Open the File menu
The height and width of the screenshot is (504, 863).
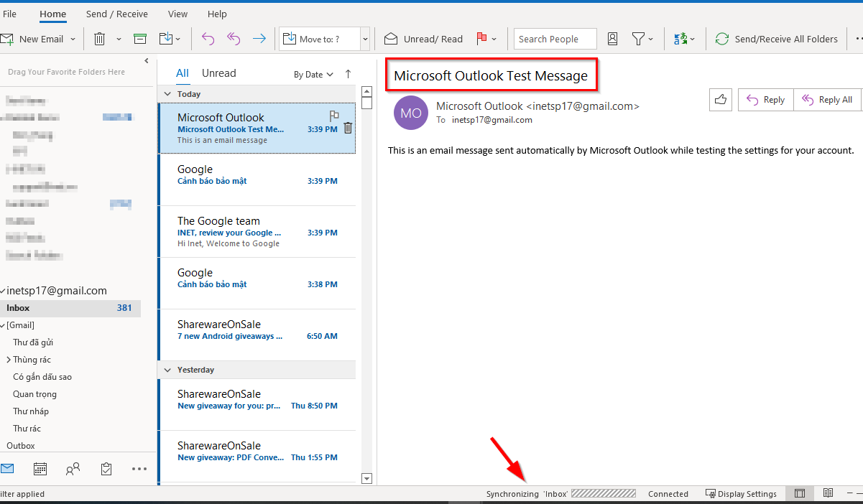[x=10, y=14]
